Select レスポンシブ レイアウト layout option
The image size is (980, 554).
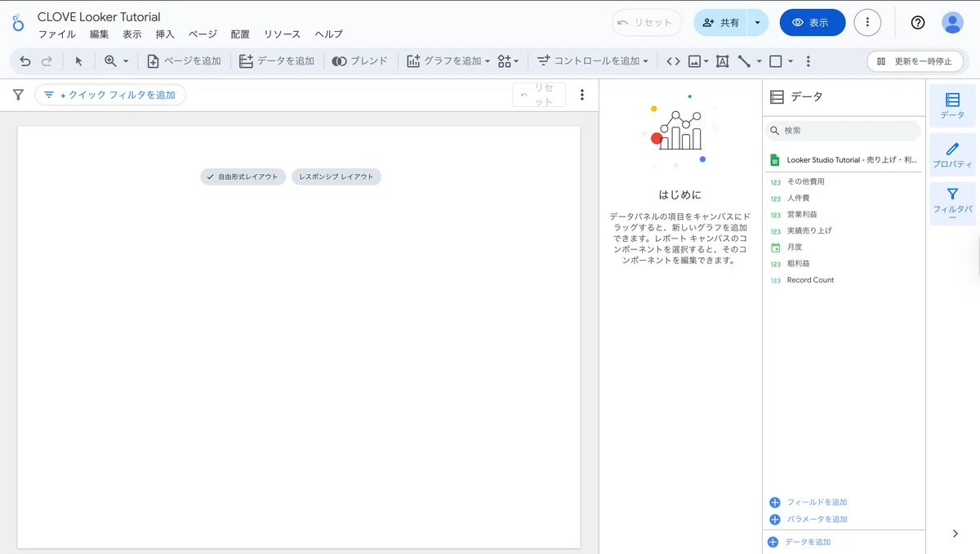click(x=336, y=176)
